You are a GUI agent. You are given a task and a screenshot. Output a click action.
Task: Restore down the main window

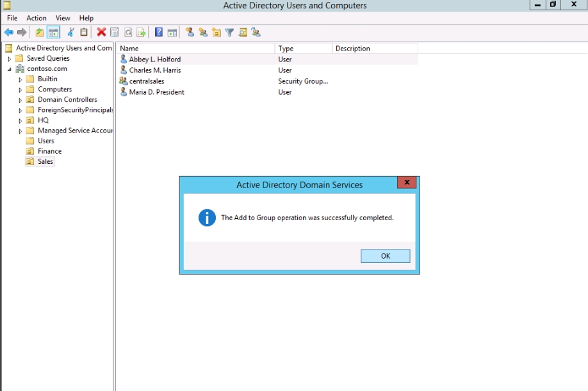click(x=553, y=4)
